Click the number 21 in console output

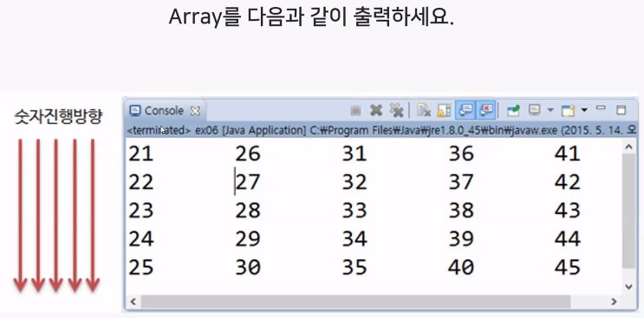(x=141, y=153)
